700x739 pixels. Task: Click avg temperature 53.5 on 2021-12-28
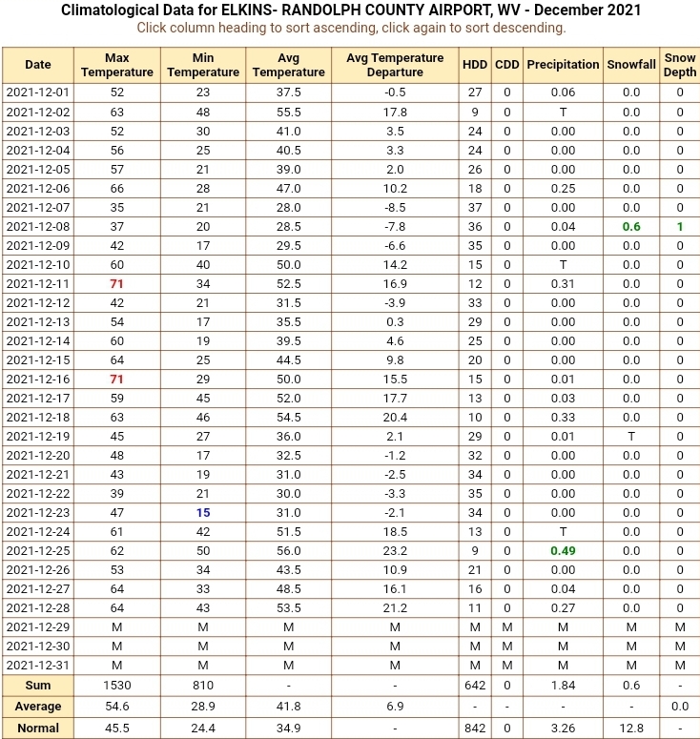pyautogui.click(x=288, y=608)
